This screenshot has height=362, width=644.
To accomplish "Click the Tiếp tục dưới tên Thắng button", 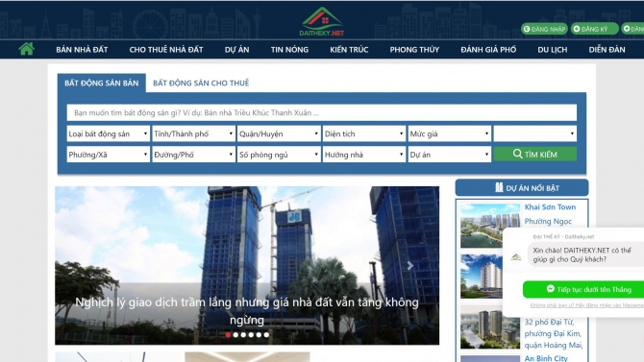I will pos(583,289).
